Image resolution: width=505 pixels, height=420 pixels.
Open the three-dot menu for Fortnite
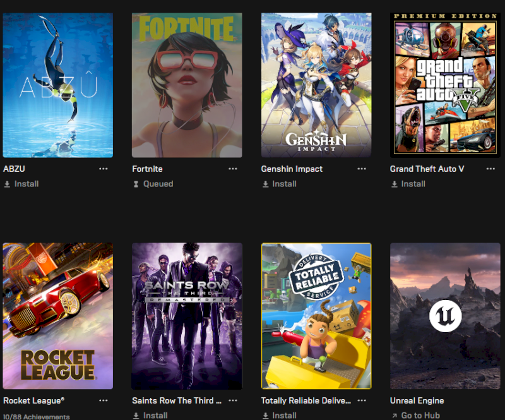[233, 169]
